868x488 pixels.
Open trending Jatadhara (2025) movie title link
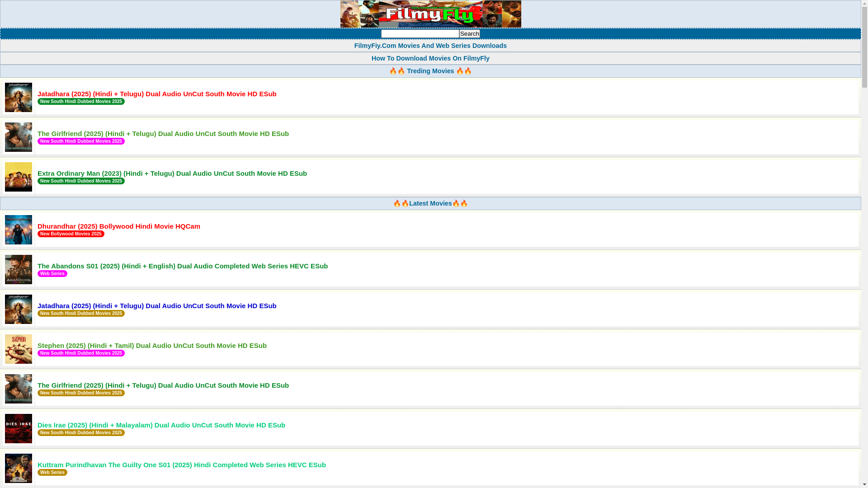pyautogui.click(x=157, y=94)
